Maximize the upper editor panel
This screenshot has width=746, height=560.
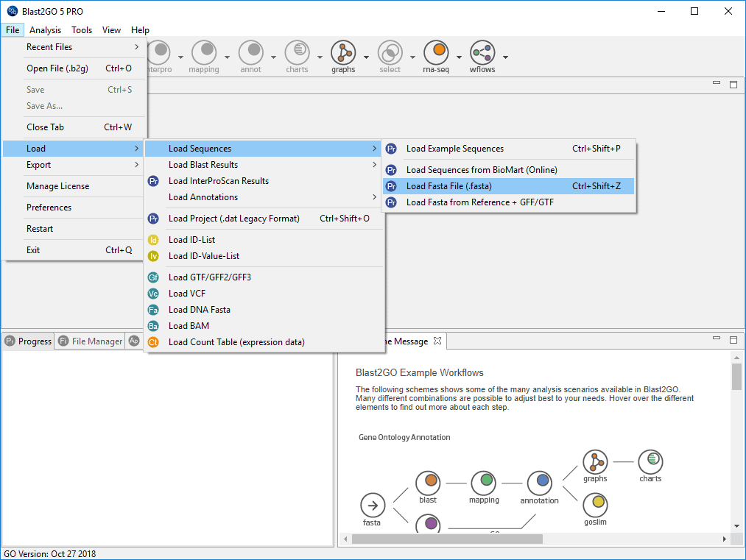tap(733, 85)
